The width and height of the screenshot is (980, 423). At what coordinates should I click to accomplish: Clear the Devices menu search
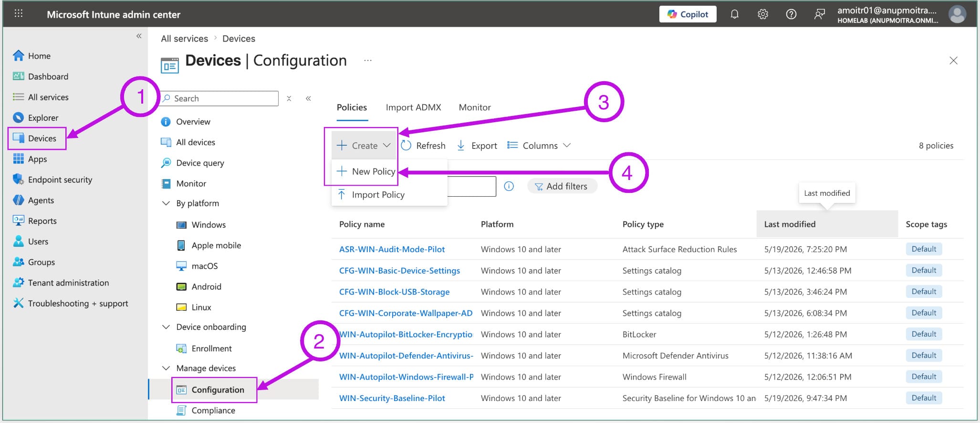pyautogui.click(x=289, y=98)
